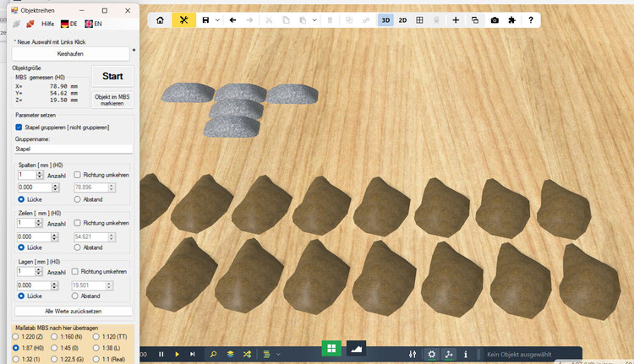Switch to the 2D view
The image size is (634, 364).
[x=402, y=20]
